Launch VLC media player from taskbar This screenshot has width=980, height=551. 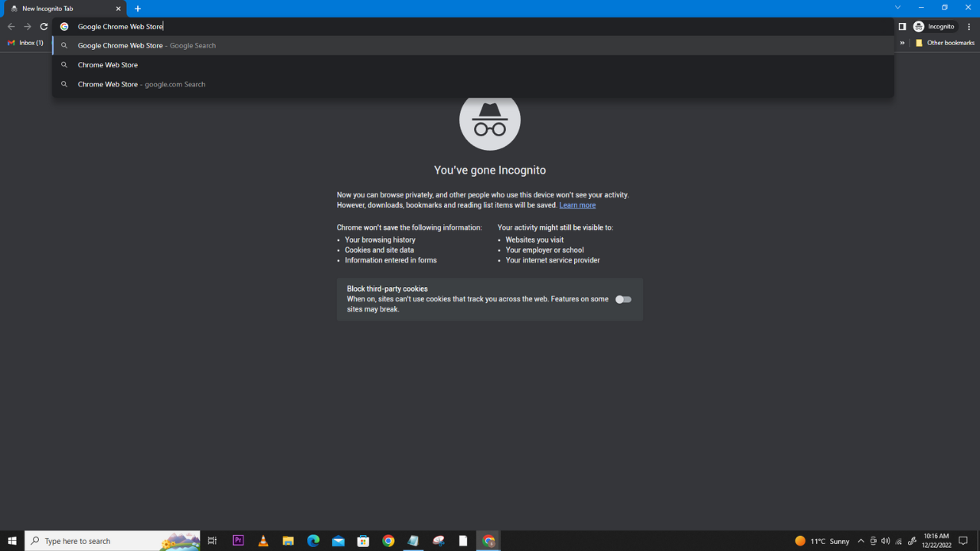coord(263,541)
